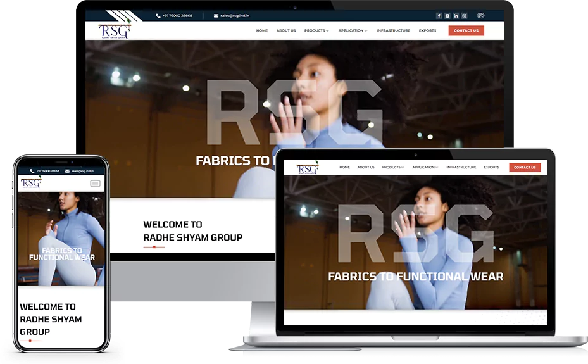Click Fabrics to Functional Wear text on laptop
The width and height of the screenshot is (588, 364).
(415, 277)
